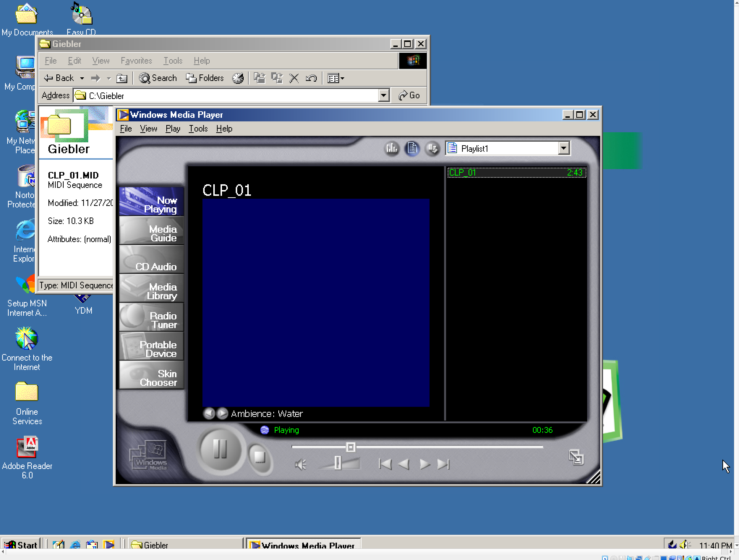Expand the Address bar dropdown
This screenshot has height=560, width=739.
(x=383, y=96)
